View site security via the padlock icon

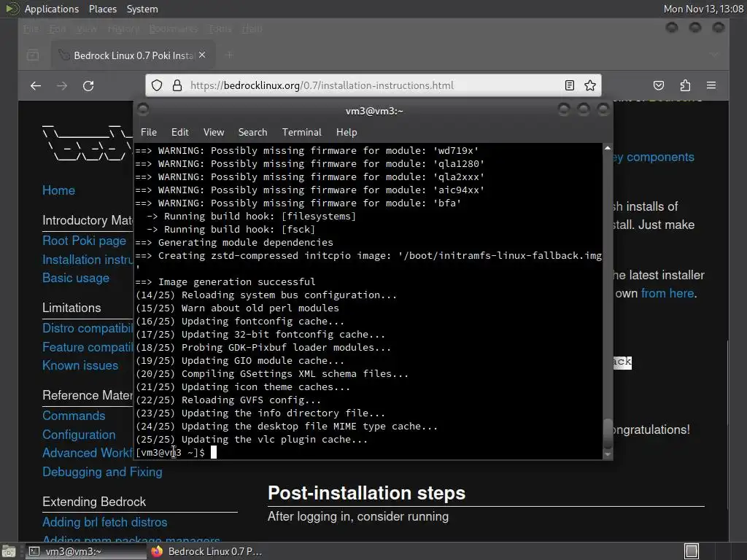[177, 86]
